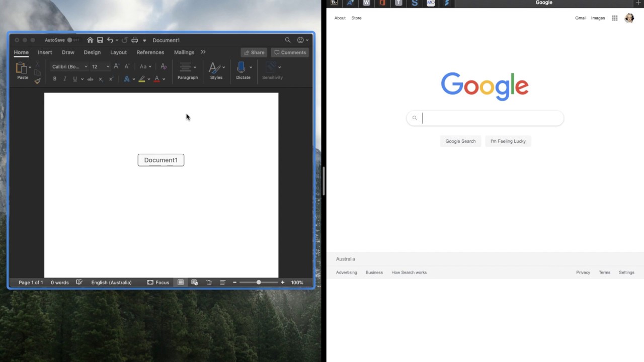Click the Increase Font Size icon
This screenshot has width=644, height=362.
(116, 66)
